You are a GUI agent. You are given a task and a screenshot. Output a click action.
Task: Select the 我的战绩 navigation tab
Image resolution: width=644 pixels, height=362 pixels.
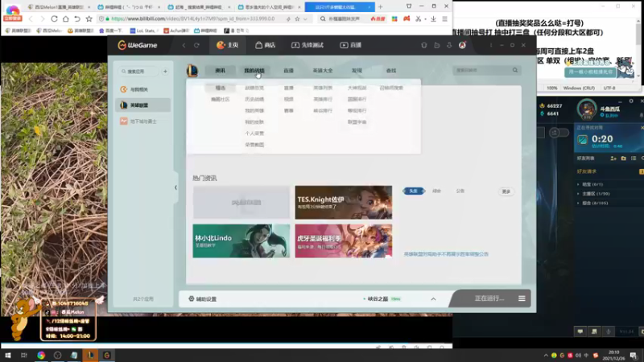(254, 71)
